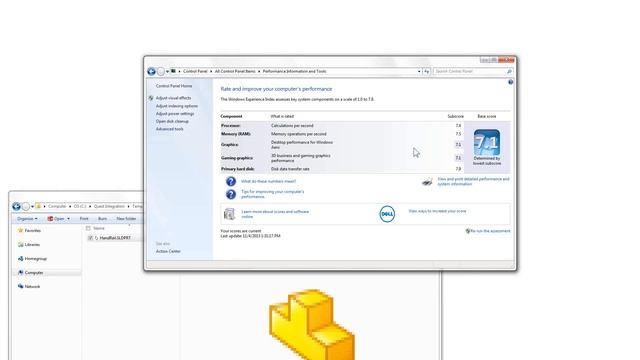Toggle select-all checkbox beside Name header
640x360 pixels.
point(88,229)
